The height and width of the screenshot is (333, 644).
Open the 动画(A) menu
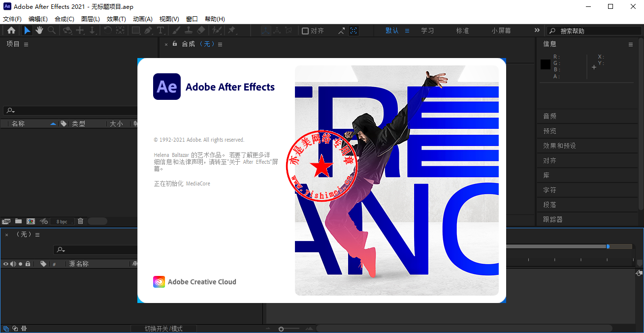click(x=143, y=19)
